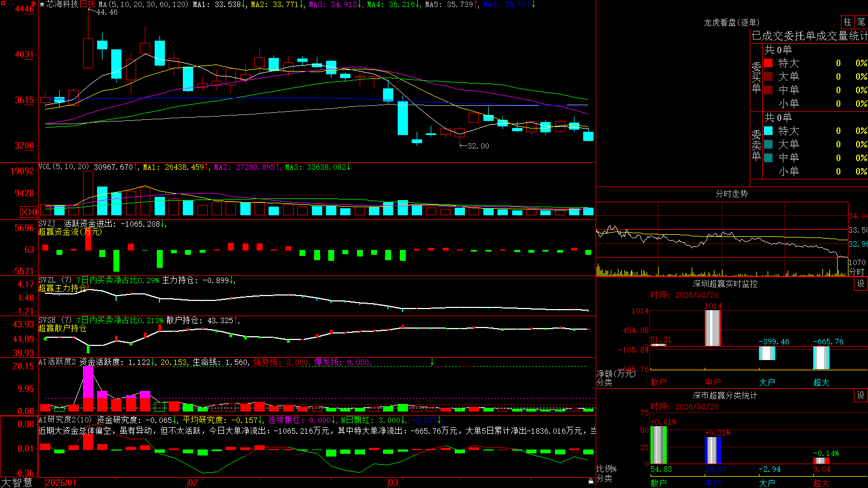
Task: Click the 超赢资金流(万元) label
Action: 70,232
